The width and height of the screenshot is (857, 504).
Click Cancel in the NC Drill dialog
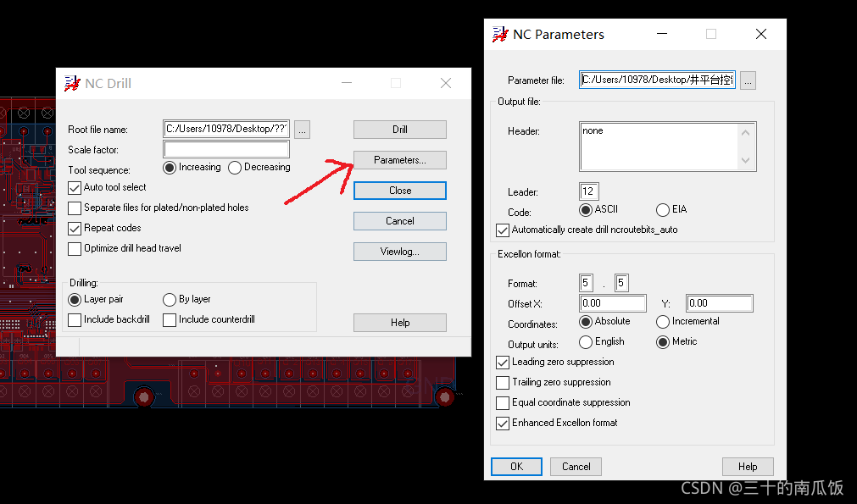tap(400, 221)
